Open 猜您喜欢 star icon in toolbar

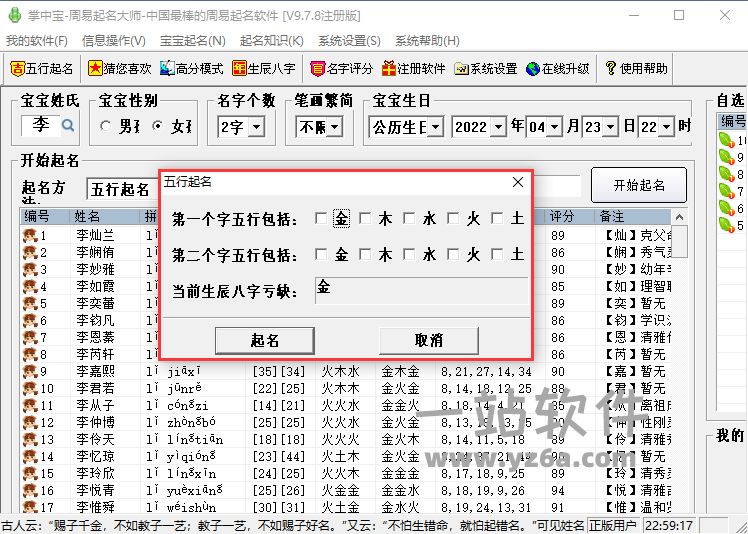tap(95, 69)
